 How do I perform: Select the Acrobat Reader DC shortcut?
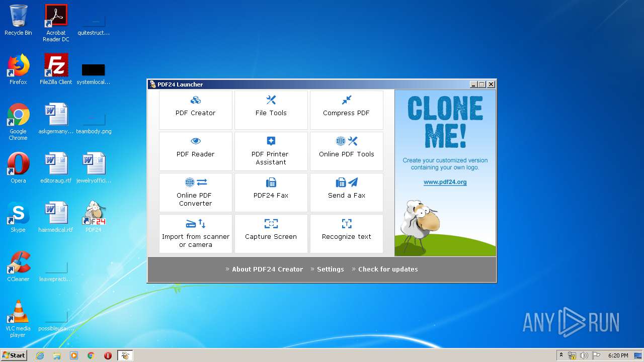pyautogui.click(x=56, y=23)
